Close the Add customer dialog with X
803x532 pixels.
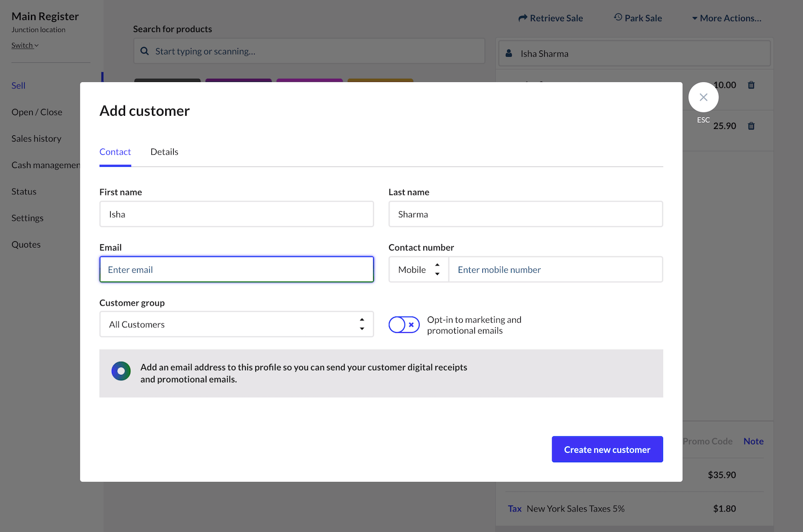[703, 97]
